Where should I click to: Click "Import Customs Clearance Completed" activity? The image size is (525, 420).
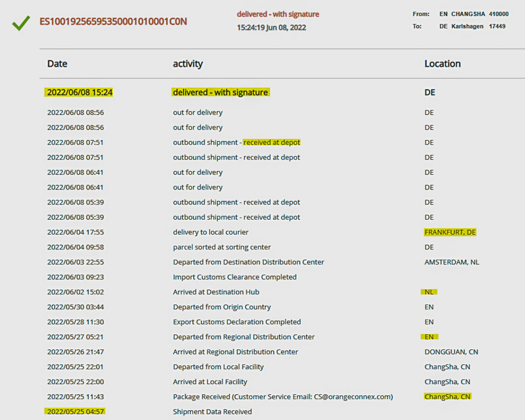click(x=234, y=277)
